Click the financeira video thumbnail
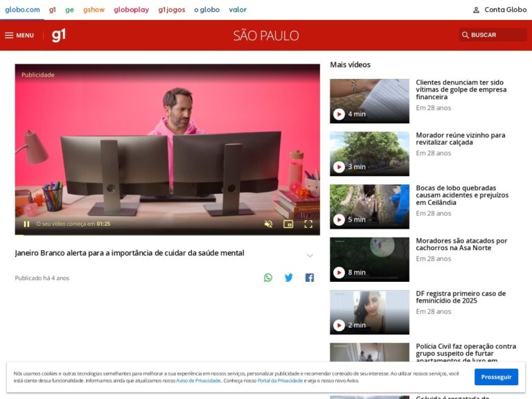The width and height of the screenshot is (532, 399). pos(369,101)
